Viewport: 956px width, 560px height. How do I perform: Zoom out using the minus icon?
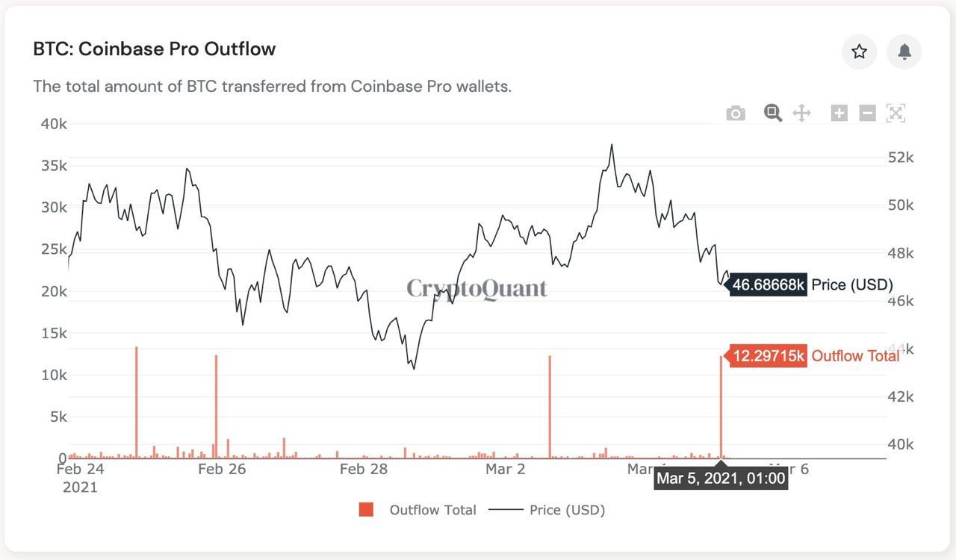click(866, 113)
